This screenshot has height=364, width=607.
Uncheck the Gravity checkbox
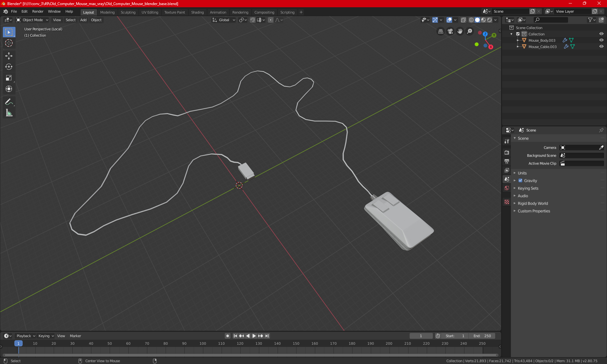pos(520,180)
